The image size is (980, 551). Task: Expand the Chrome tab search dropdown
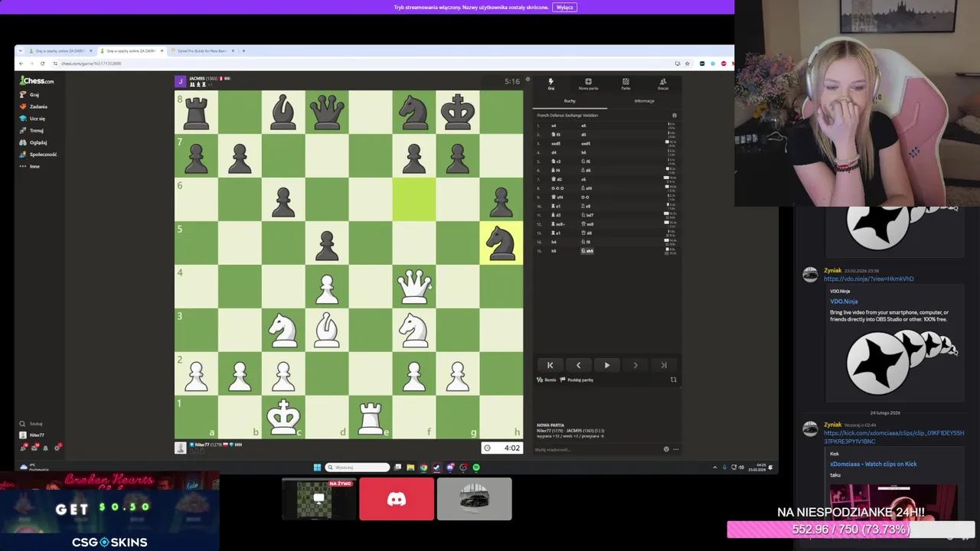coord(21,51)
